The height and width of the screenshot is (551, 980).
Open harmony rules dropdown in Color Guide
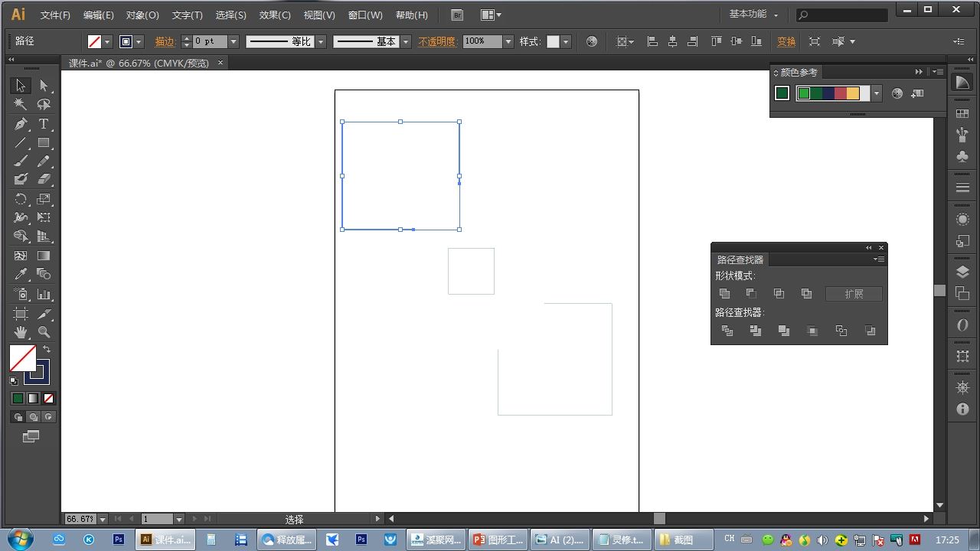click(877, 93)
